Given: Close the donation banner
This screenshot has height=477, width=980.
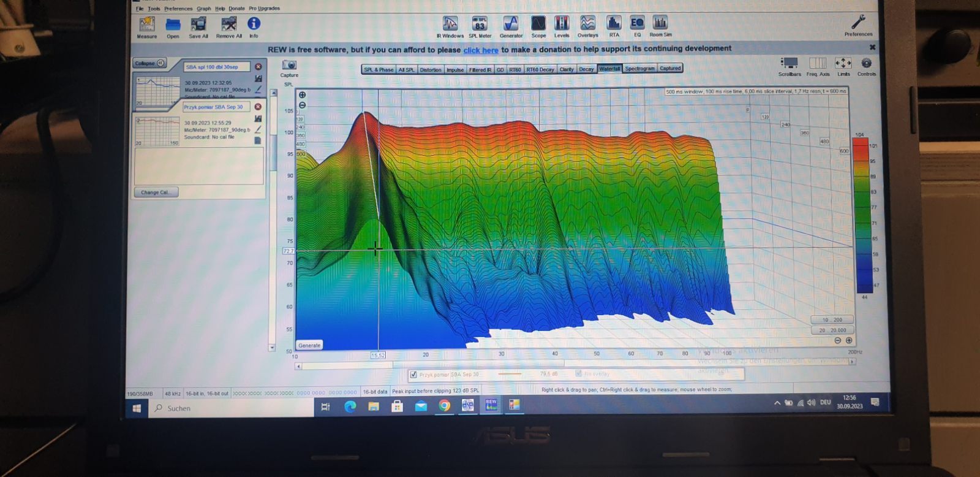Looking at the screenshot, I should 872,47.
